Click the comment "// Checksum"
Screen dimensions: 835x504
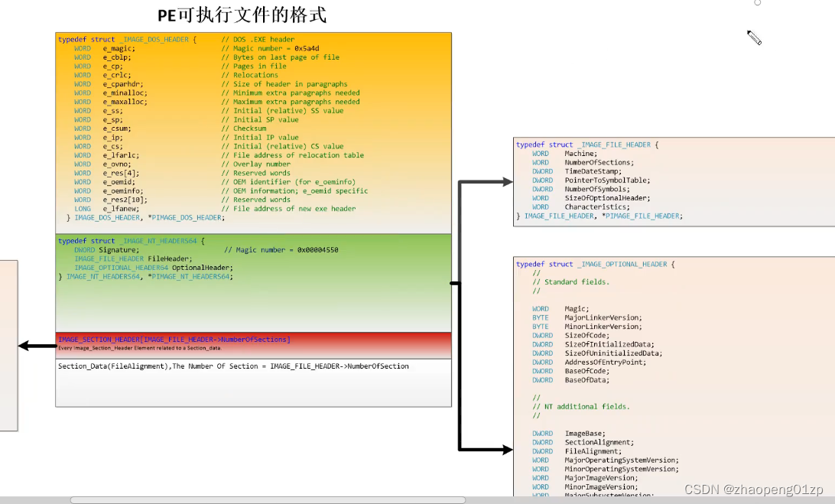tap(244, 128)
